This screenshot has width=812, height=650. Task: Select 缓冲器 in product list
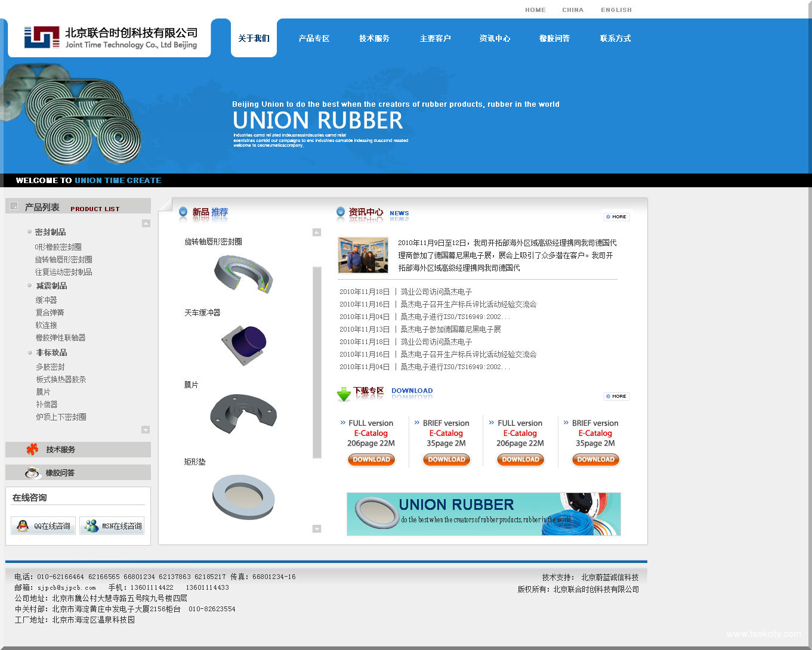tap(46, 300)
